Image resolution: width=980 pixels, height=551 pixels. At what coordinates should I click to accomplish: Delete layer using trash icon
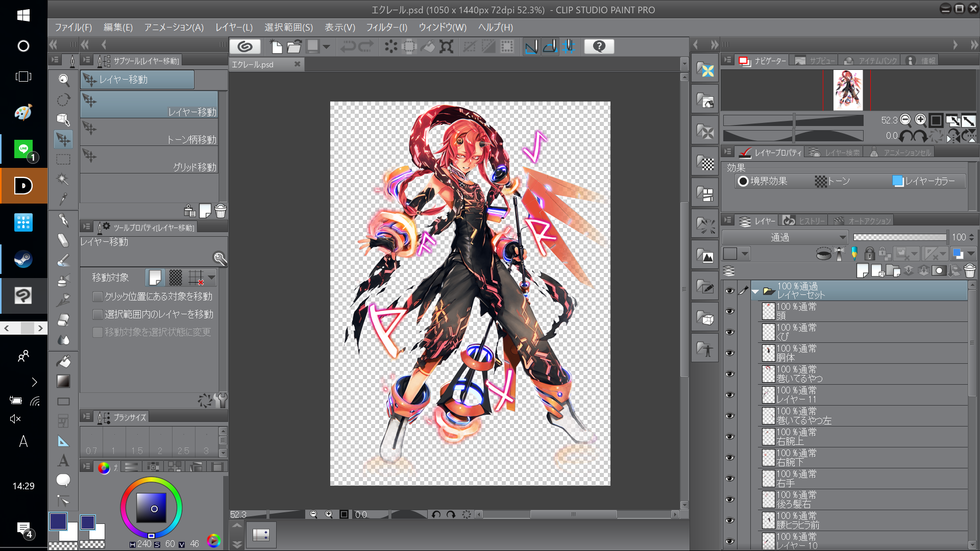[x=970, y=270]
